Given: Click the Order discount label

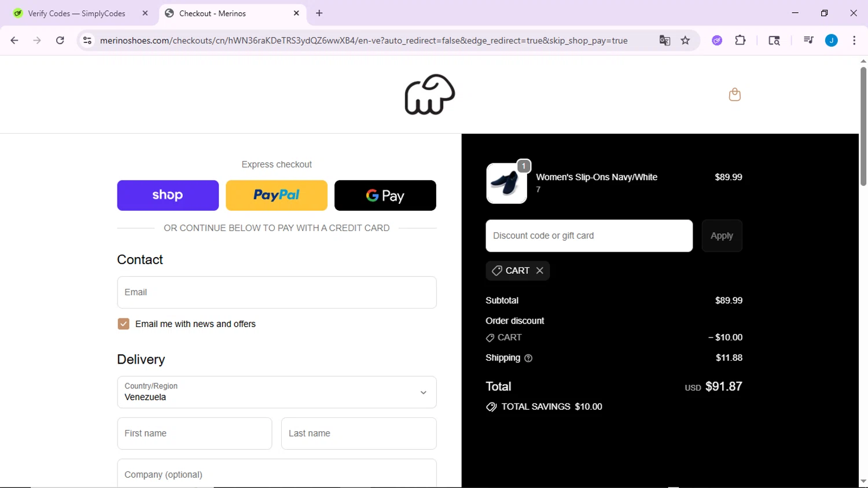Looking at the screenshot, I should (x=515, y=321).
